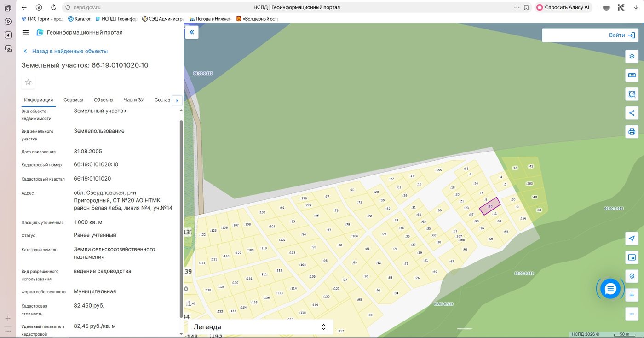Switch to the Части ЗУ tab
The image size is (644, 338).
[134, 100]
